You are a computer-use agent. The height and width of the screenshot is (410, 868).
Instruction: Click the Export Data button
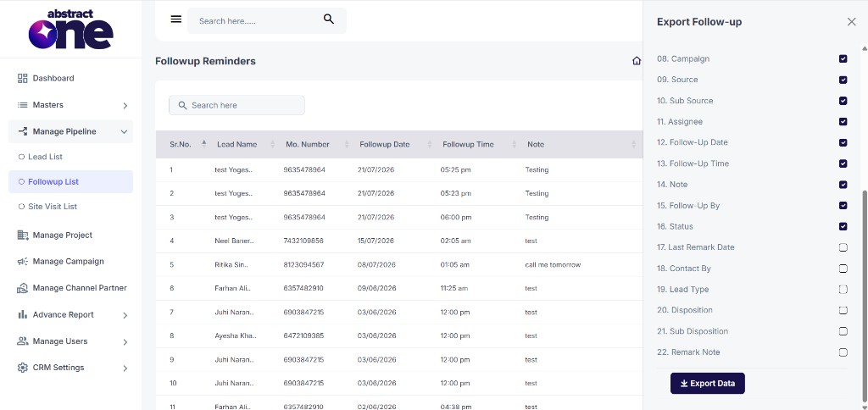(x=708, y=384)
